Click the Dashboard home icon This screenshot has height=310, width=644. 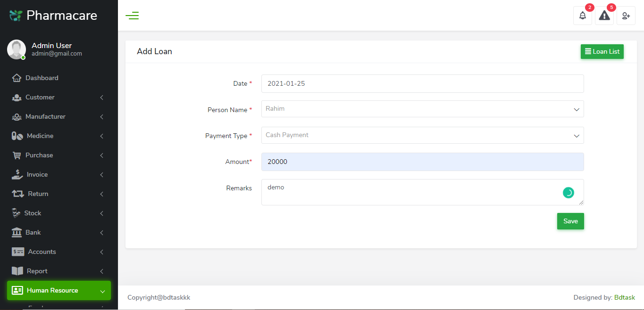17,78
